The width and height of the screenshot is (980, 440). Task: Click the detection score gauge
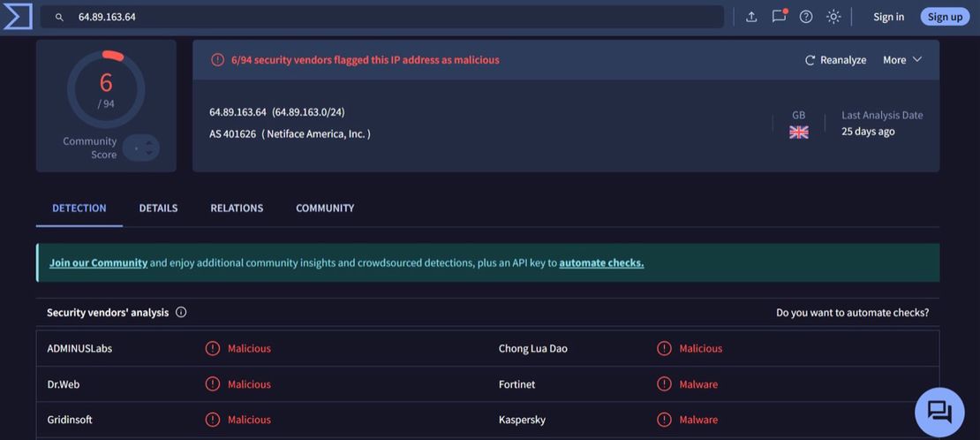click(x=106, y=89)
